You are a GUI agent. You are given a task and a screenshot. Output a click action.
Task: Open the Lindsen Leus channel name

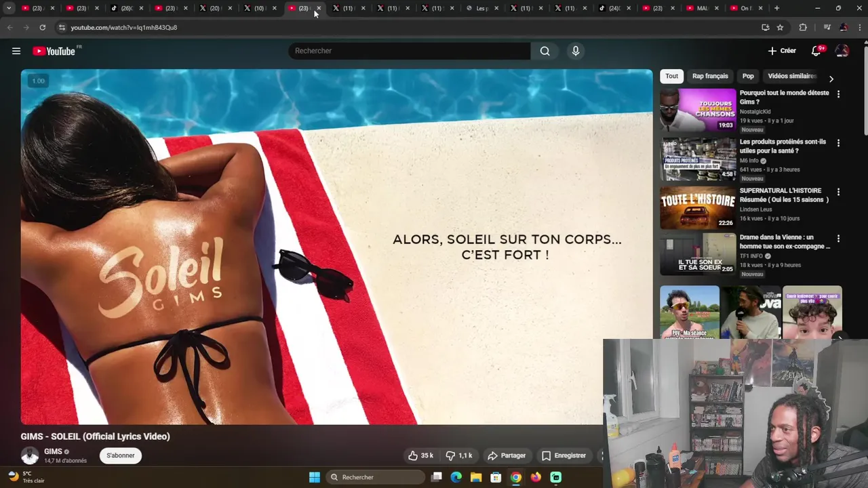click(x=755, y=209)
